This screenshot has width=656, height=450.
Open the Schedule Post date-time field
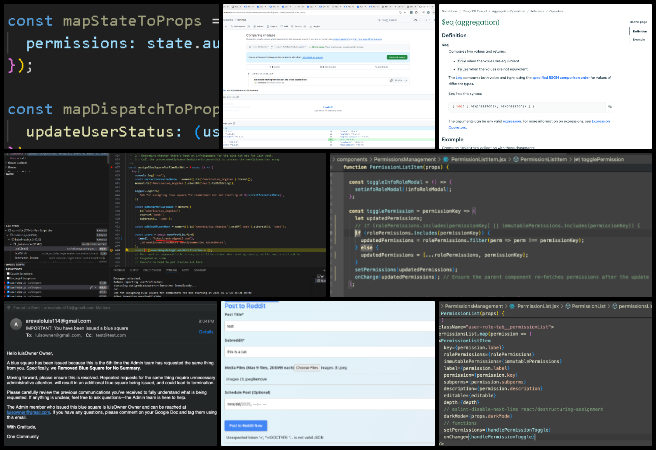(x=329, y=404)
